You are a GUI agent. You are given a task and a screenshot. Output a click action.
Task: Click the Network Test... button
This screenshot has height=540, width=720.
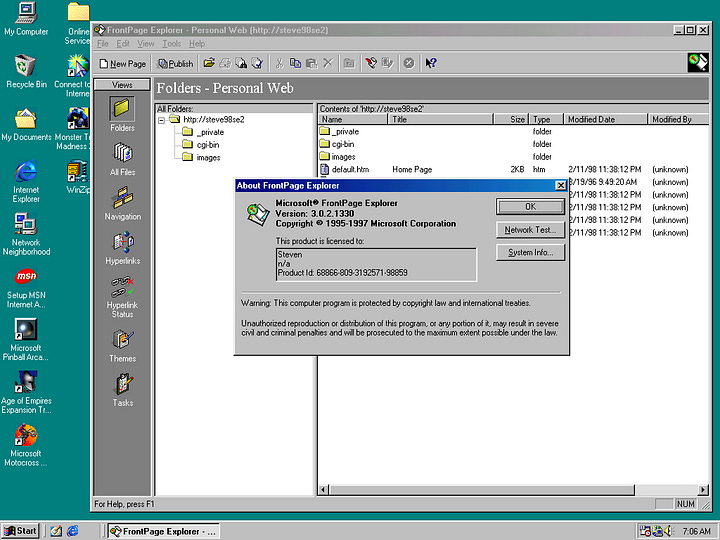click(x=530, y=230)
